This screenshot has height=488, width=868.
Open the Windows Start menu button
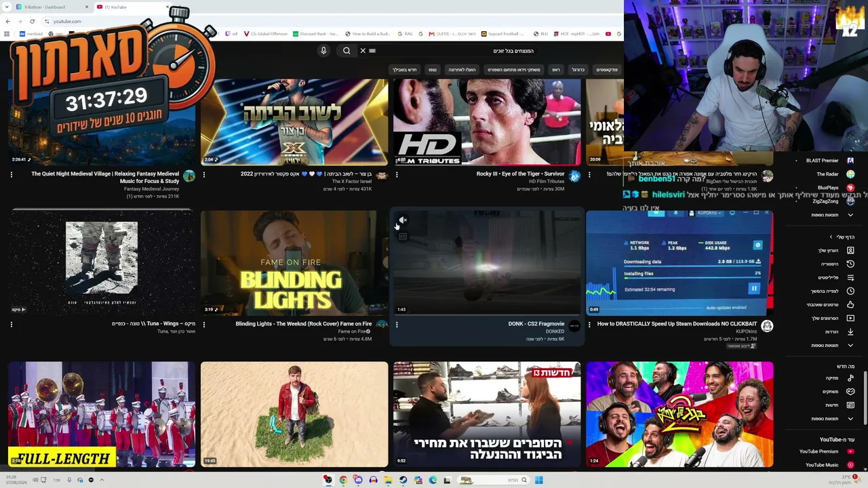click(x=538, y=480)
